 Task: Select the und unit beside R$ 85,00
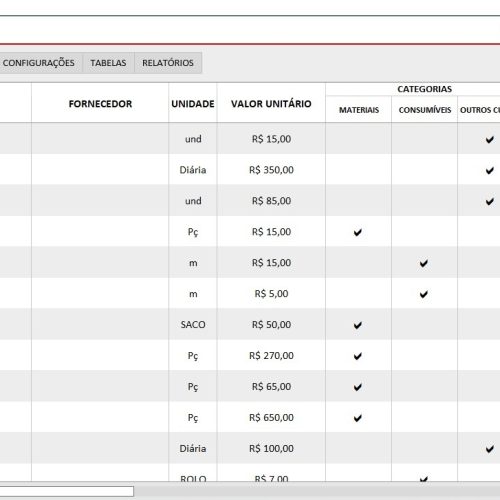[193, 201]
